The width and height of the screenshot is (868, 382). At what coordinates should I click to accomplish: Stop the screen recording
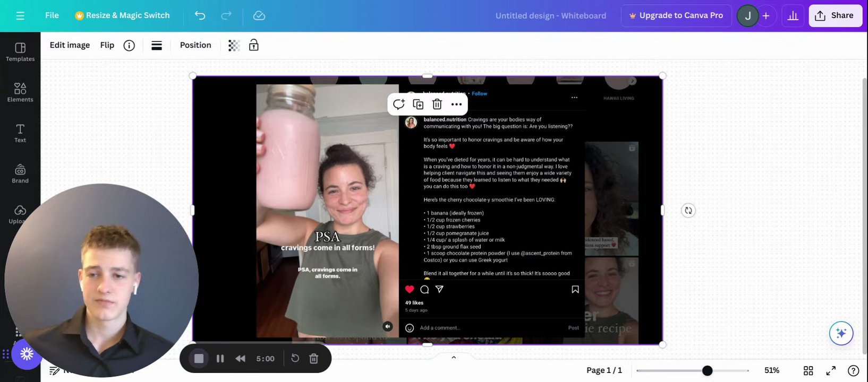(199, 359)
